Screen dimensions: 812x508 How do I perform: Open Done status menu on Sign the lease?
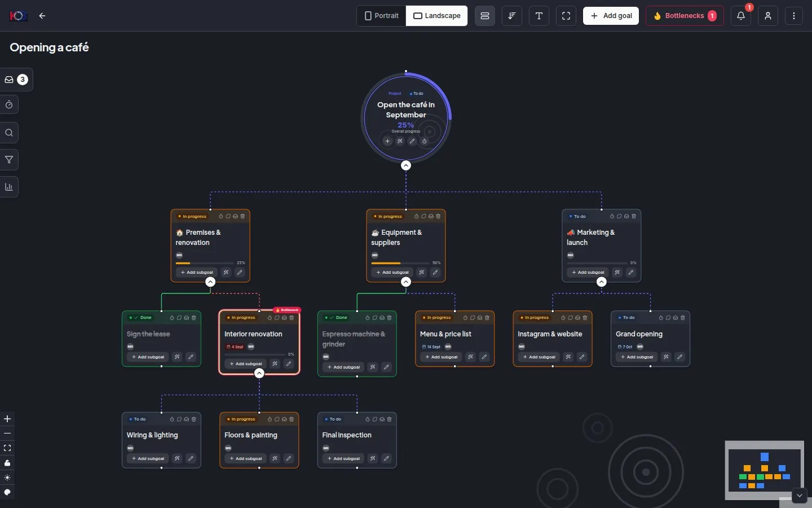point(140,318)
